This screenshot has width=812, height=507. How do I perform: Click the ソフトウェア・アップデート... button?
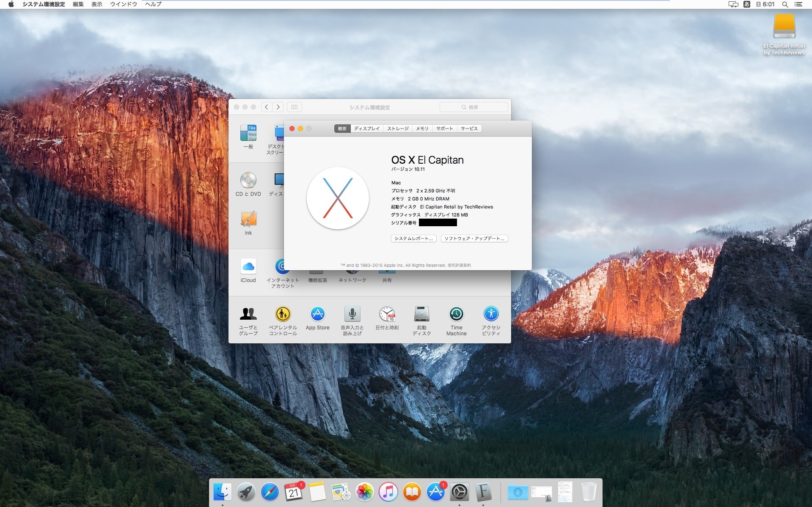coord(474,238)
